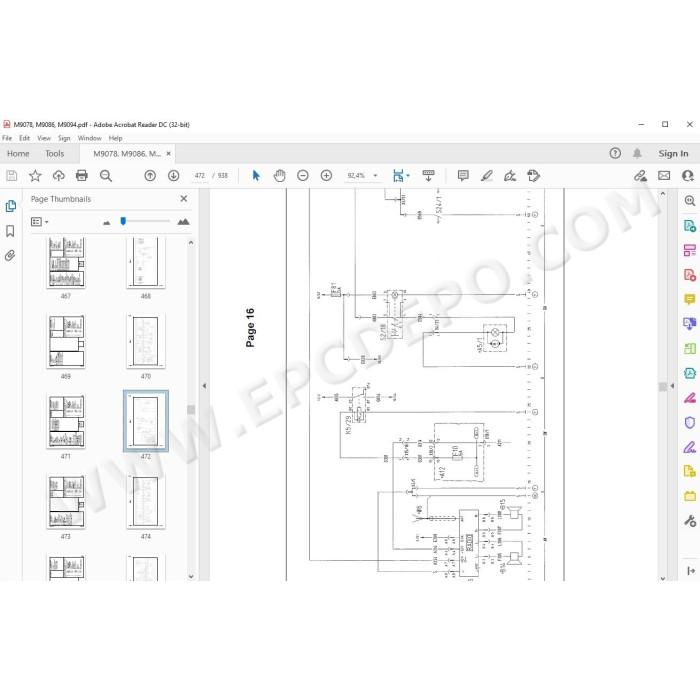Open the Export PDF tool in right pane
This screenshot has height=700, width=700.
pyautogui.click(x=690, y=225)
